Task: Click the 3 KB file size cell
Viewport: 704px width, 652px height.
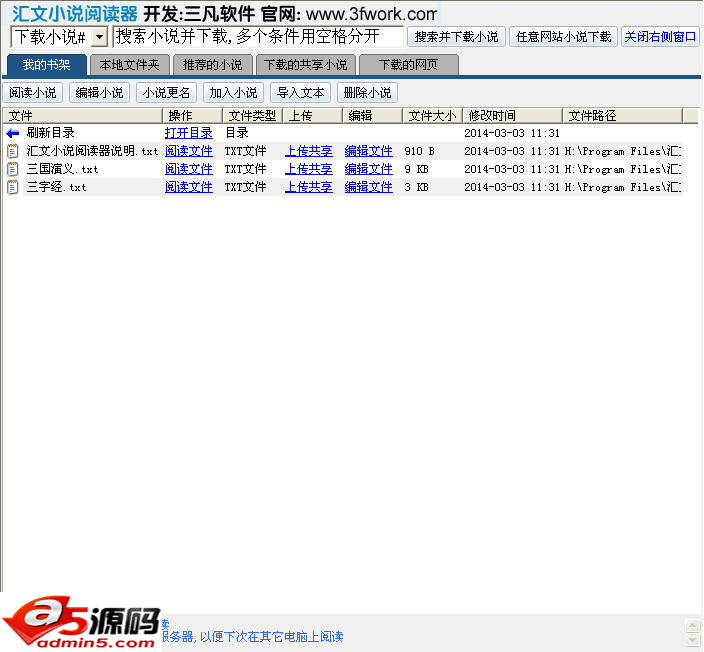Action: (x=416, y=187)
